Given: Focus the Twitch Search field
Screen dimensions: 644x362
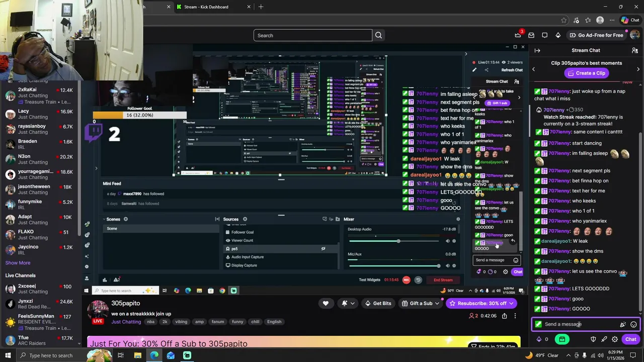Looking at the screenshot, I should (312, 35).
